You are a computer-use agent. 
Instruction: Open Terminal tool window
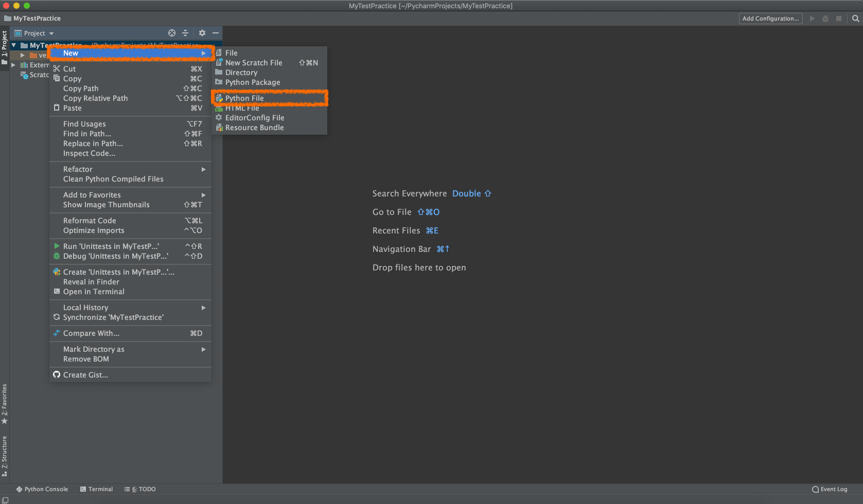[x=96, y=489]
